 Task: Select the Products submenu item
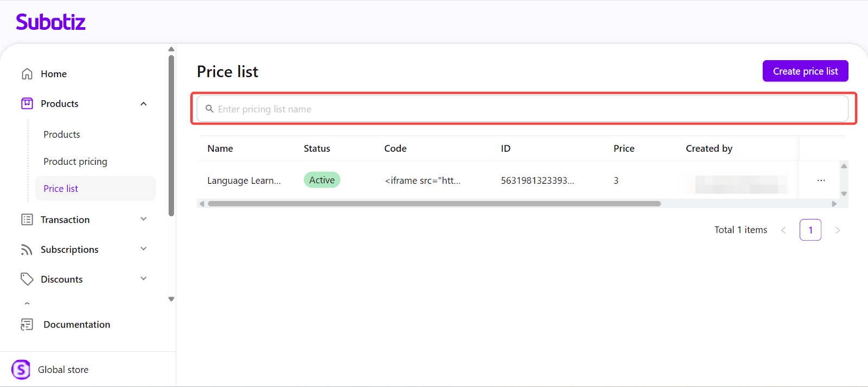[62, 134]
